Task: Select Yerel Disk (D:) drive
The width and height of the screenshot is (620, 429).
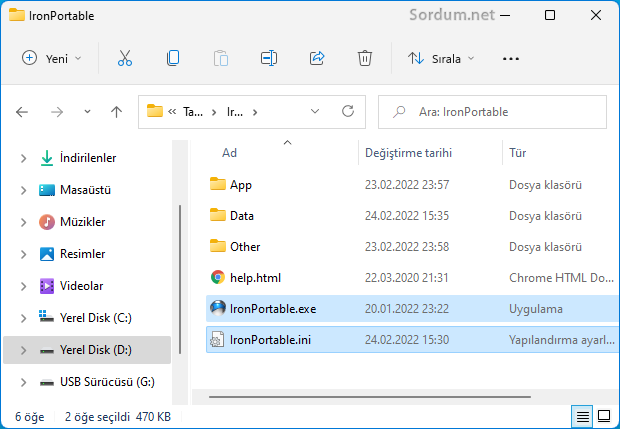Action: point(96,350)
